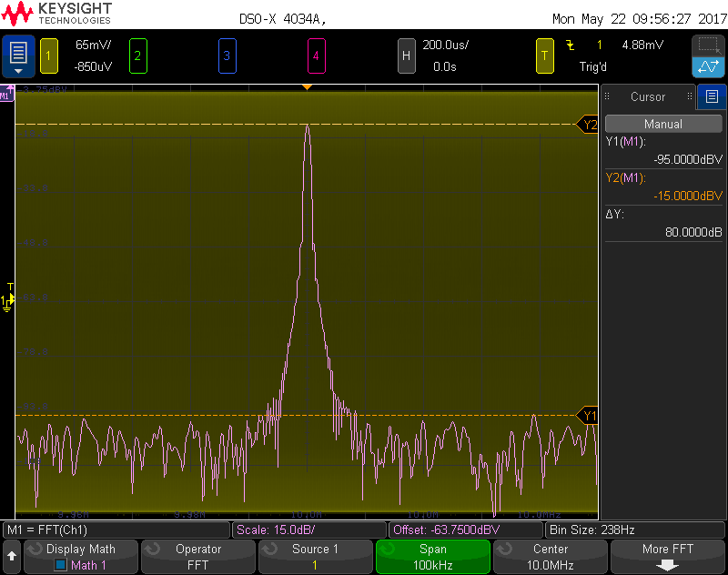Click the 4.88mV trigger level value
Screen dimensions: 728x575
[642, 45]
